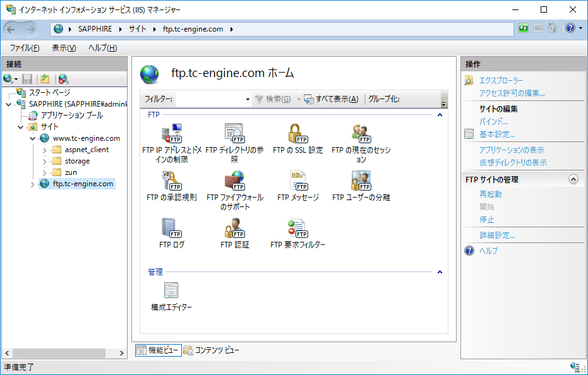588x375 pixels.
Task: Switch to コンテンツ ビュー tab
Action: [211, 350]
